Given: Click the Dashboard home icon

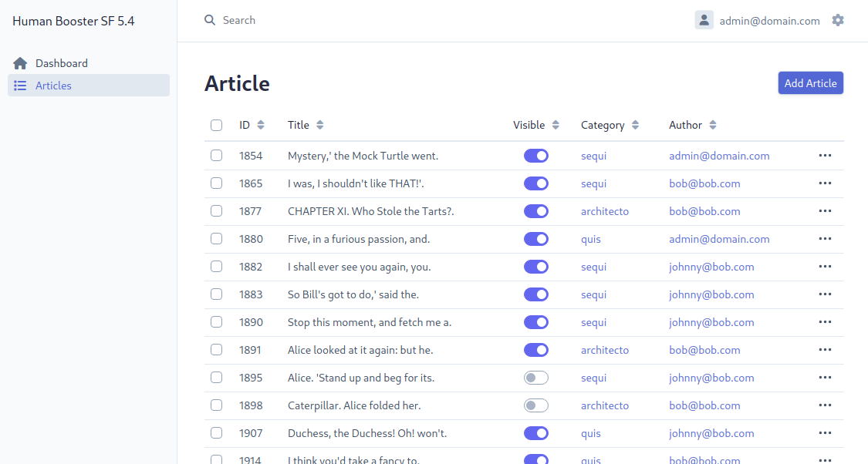Looking at the screenshot, I should pos(20,63).
